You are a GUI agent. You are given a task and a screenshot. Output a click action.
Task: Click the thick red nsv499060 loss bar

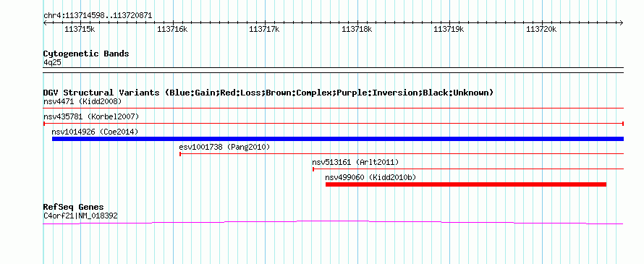(x=466, y=184)
